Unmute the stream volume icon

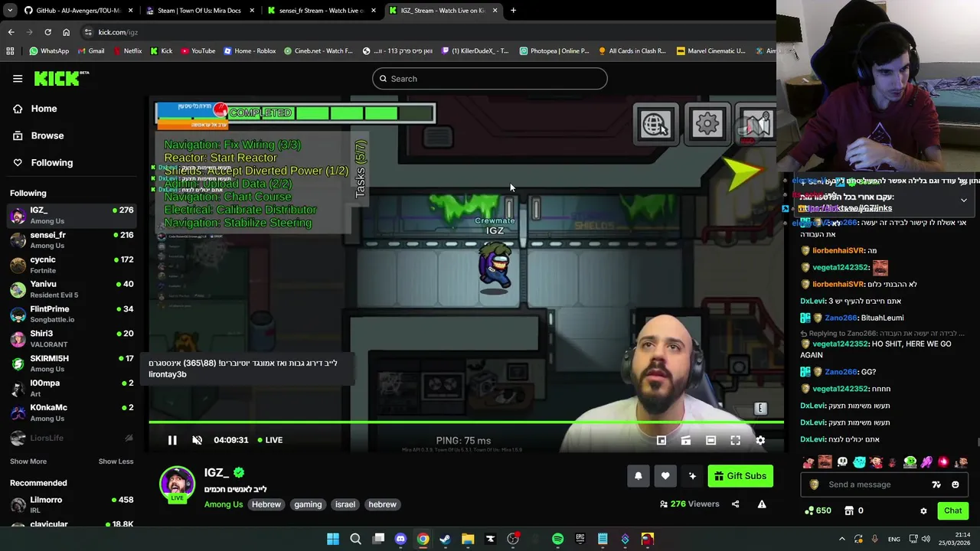pyautogui.click(x=197, y=440)
